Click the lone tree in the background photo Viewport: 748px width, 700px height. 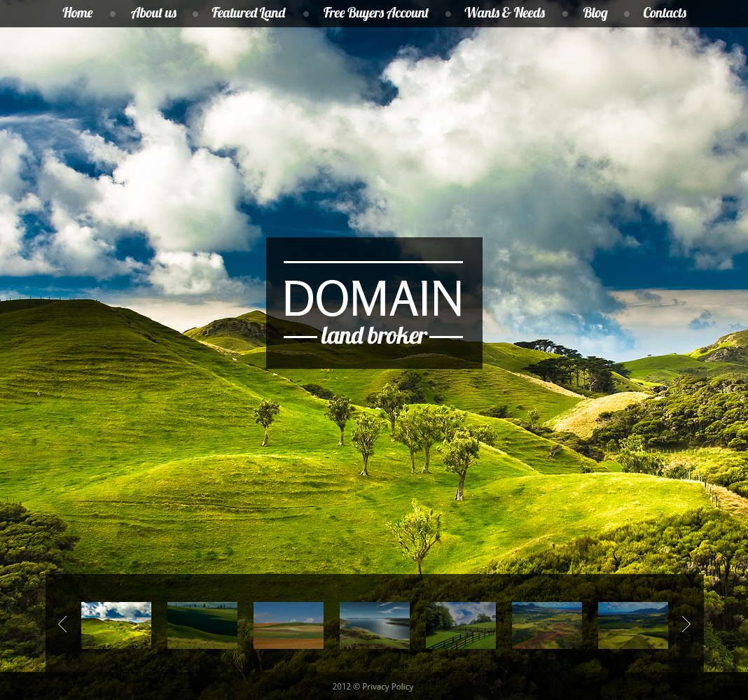417,532
